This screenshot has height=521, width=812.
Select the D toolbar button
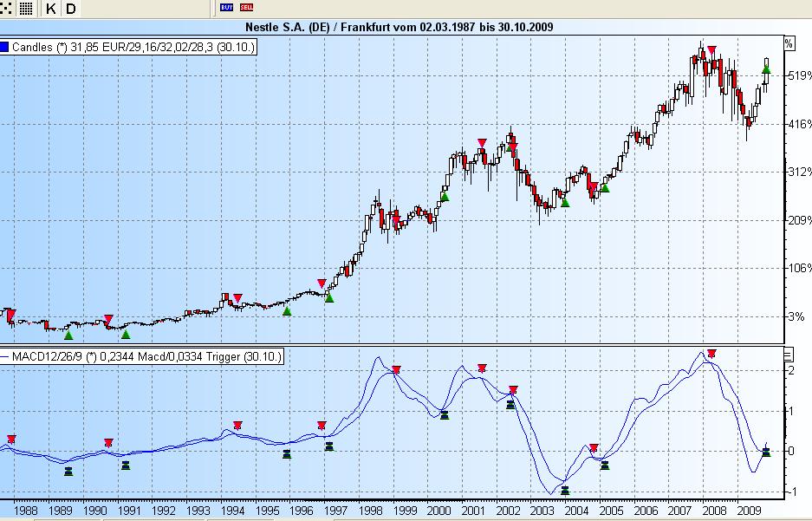71,8
